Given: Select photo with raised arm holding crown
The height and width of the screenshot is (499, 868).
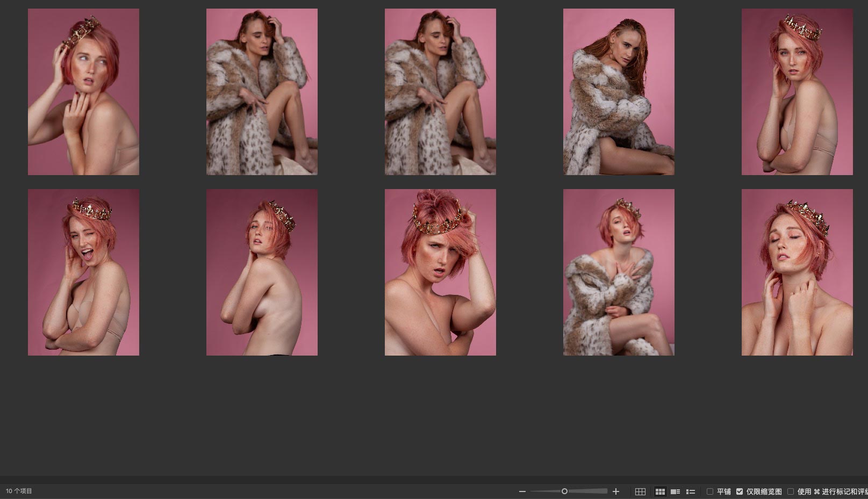Looking at the screenshot, I should click(x=440, y=272).
